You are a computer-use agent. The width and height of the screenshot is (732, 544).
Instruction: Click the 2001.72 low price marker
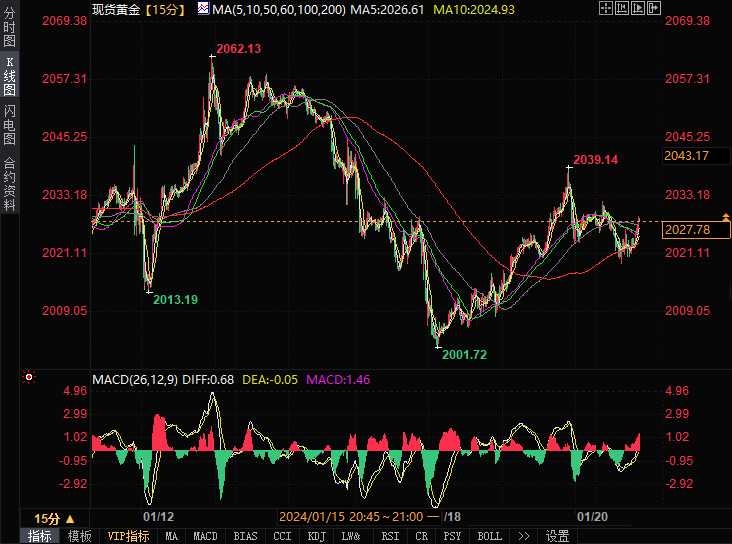(x=464, y=354)
